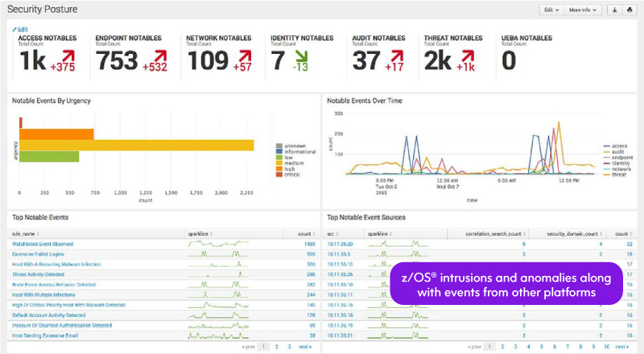This screenshot has width=644, height=354.
Task: Click next under Top Notable Events table
Action: click(x=305, y=347)
